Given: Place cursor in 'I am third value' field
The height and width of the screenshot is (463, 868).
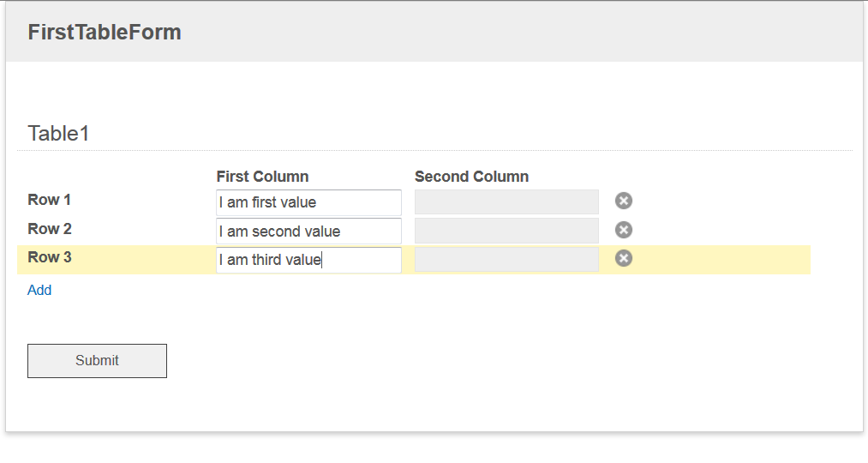Looking at the screenshot, I should (x=308, y=260).
